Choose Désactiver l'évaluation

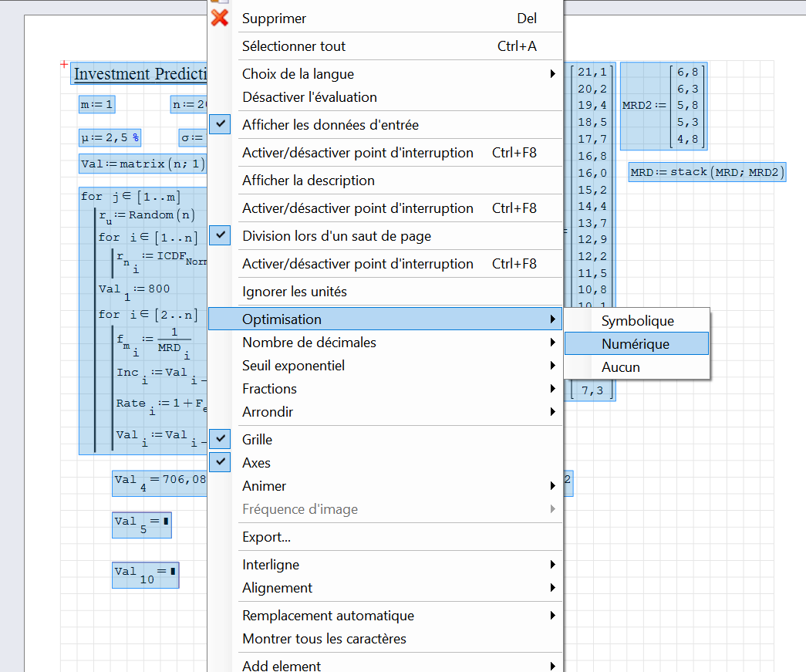coord(309,97)
